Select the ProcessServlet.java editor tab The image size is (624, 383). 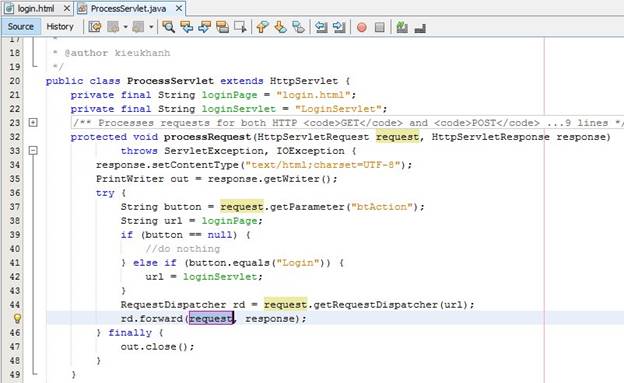point(128,8)
